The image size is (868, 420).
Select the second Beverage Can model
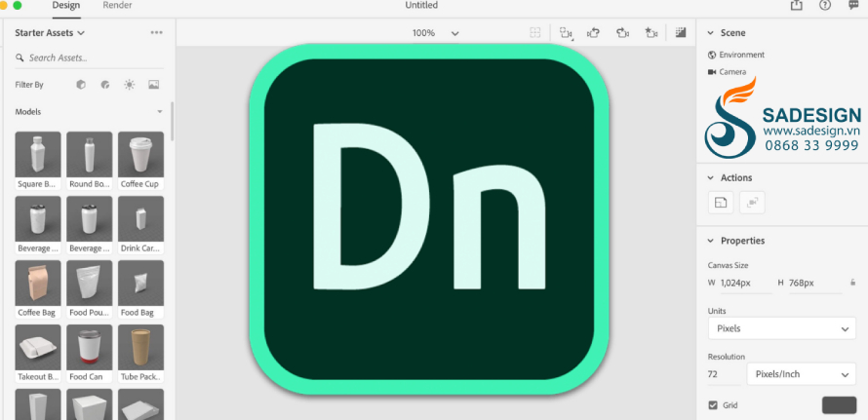[x=89, y=225]
